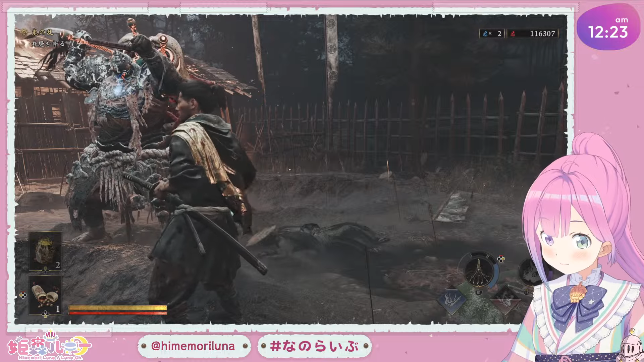Click the mission title 鬼の乱
Image resolution: width=644 pixels, height=362 pixels.
(x=42, y=33)
